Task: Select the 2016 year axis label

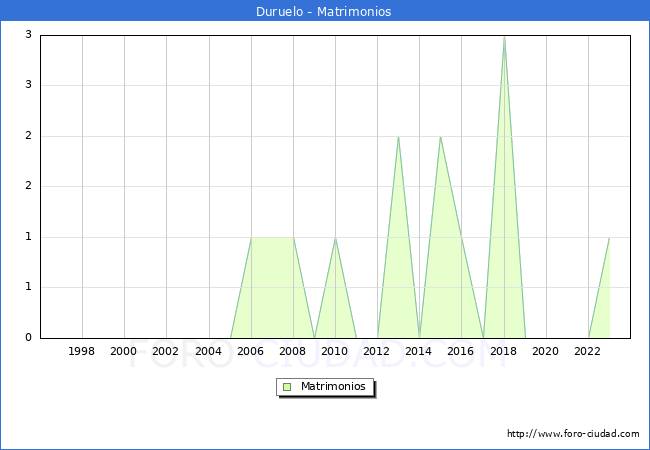Action: 461,351
